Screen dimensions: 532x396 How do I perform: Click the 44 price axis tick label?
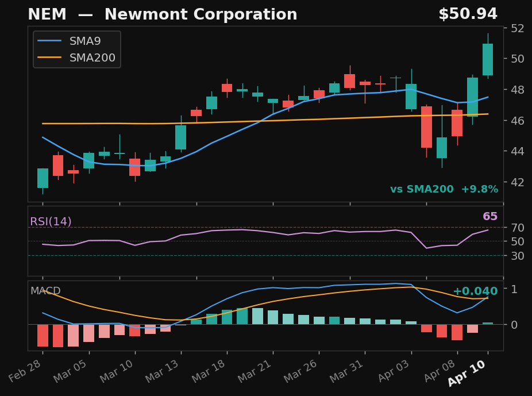click(x=518, y=151)
